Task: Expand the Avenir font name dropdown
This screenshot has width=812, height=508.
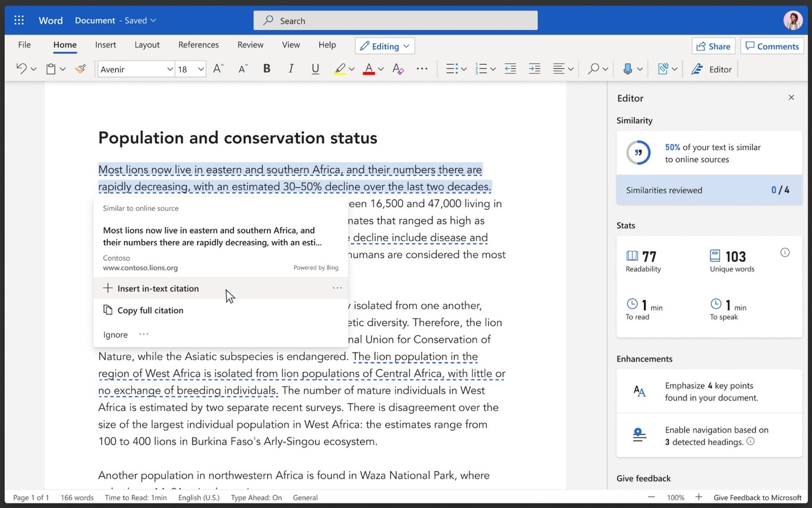Action: point(169,70)
